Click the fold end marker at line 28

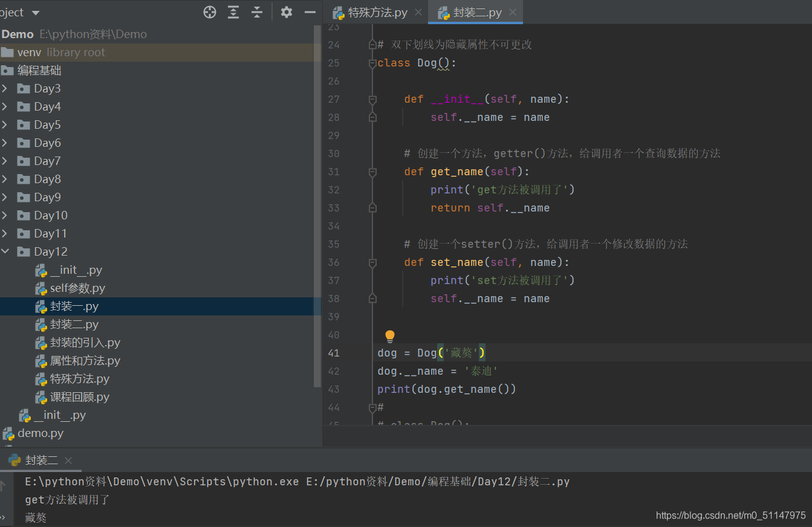tap(372, 117)
